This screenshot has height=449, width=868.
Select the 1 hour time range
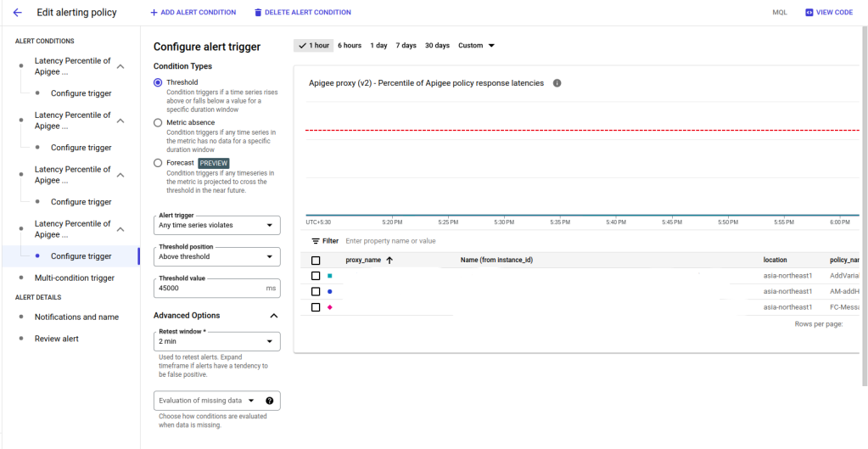point(313,45)
